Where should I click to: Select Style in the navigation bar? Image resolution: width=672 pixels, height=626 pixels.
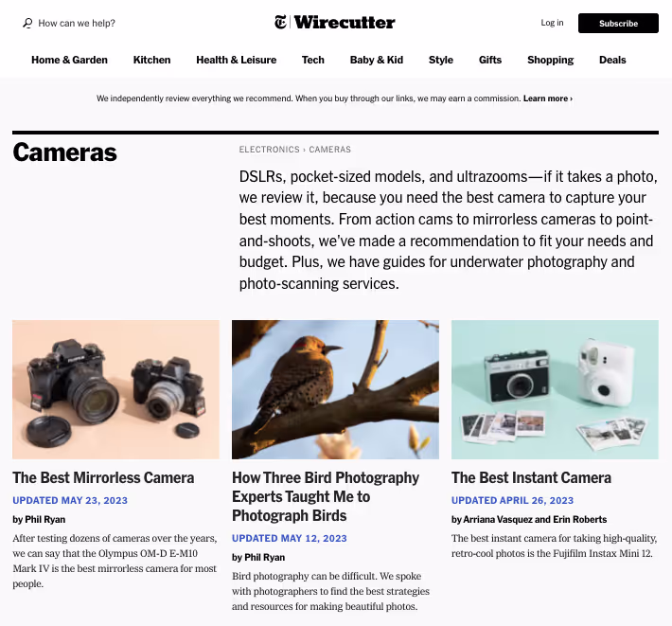pos(440,60)
